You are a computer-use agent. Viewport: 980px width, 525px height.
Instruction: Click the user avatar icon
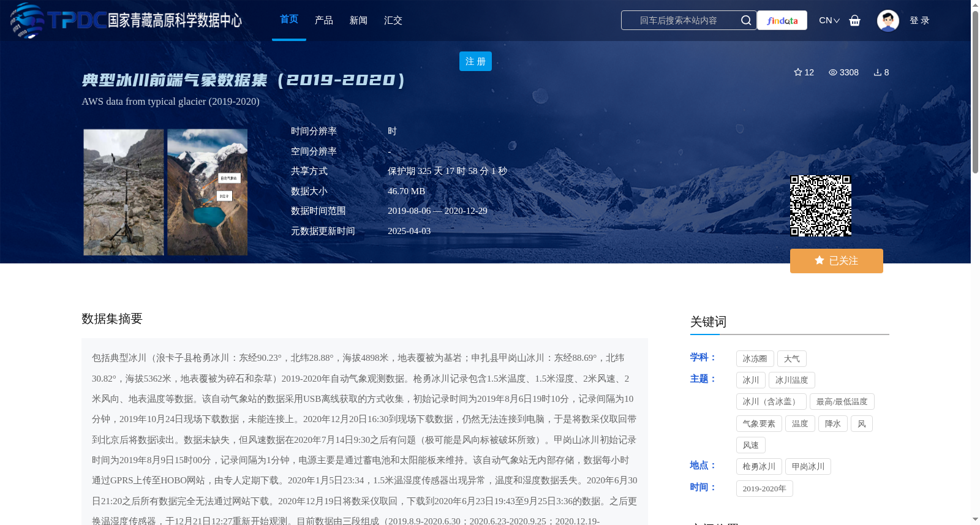tap(888, 20)
